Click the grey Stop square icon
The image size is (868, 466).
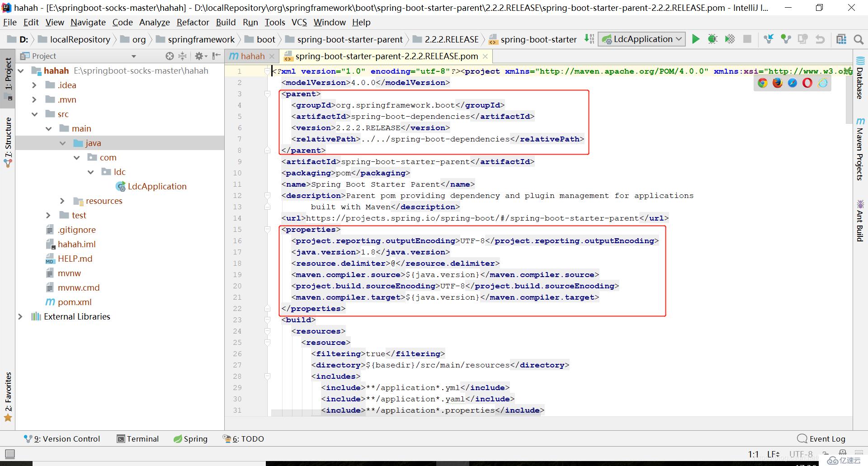click(x=747, y=39)
